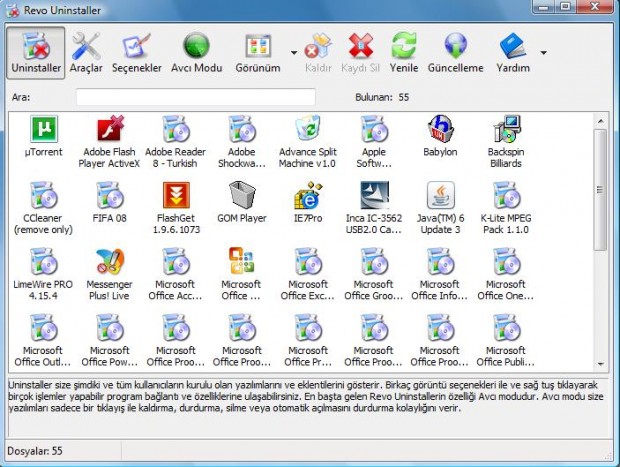Image resolution: width=620 pixels, height=467 pixels.
Task: Select Java(TM) 6 Update 3
Action: click(x=440, y=208)
